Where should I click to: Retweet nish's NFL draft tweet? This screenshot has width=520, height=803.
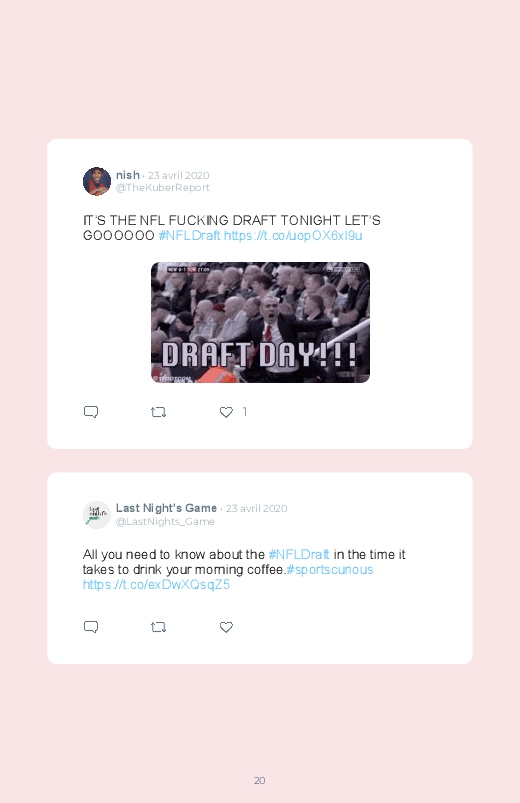[158, 412]
